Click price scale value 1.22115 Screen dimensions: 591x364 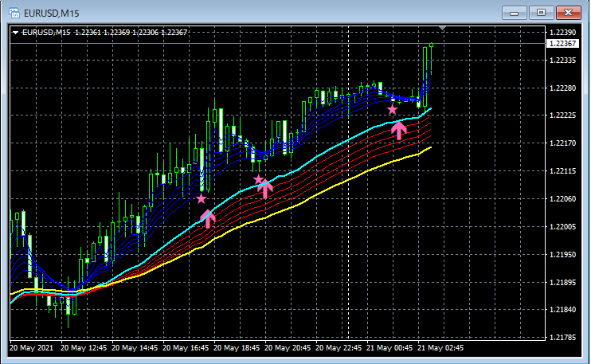pyautogui.click(x=563, y=171)
